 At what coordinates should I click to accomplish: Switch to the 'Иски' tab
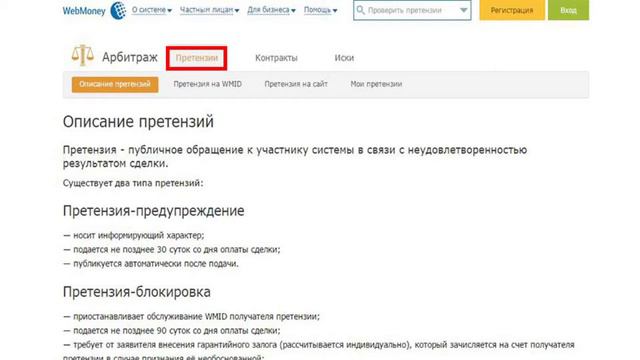(344, 58)
